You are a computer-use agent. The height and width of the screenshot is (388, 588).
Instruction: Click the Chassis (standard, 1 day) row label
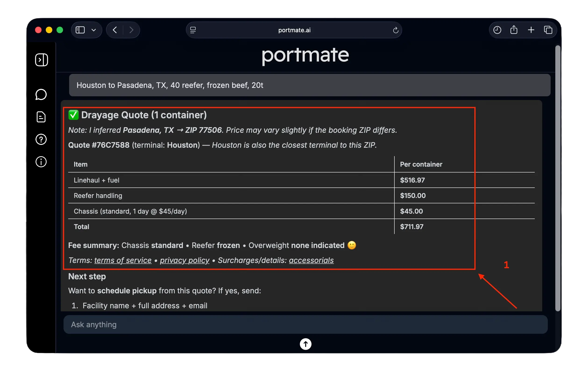pyautogui.click(x=130, y=211)
